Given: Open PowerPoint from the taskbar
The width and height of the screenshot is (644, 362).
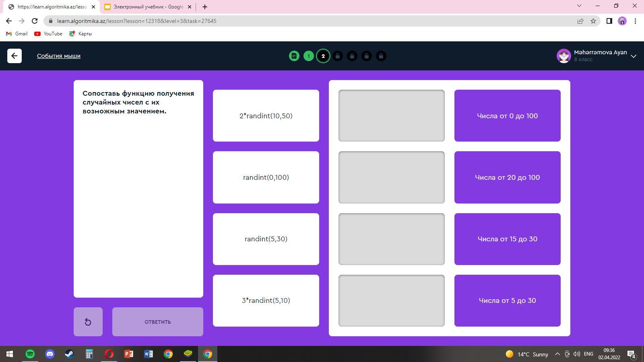Looking at the screenshot, I should (129, 354).
